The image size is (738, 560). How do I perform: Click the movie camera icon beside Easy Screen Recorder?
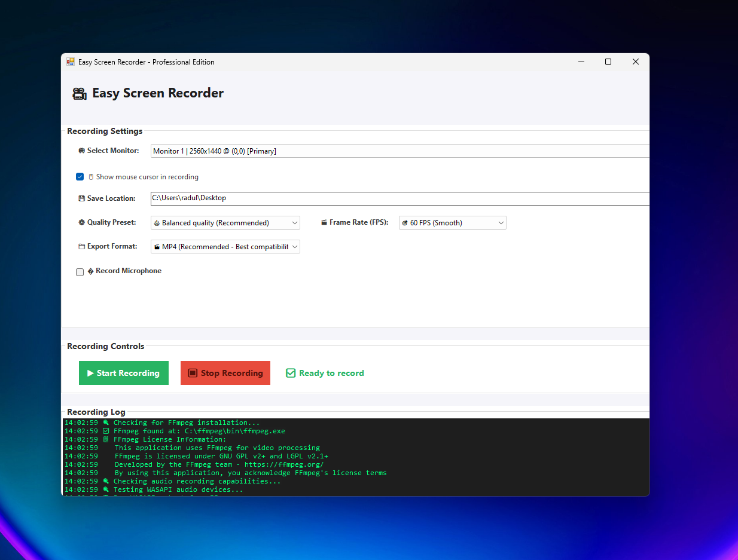point(79,94)
